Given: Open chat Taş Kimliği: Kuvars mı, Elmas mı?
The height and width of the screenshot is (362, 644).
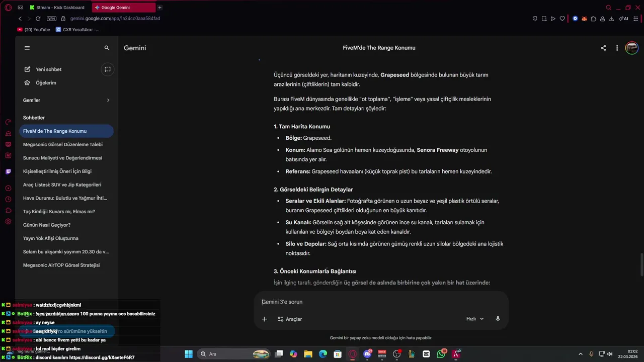Looking at the screenshot, I should tap(66, 212).
